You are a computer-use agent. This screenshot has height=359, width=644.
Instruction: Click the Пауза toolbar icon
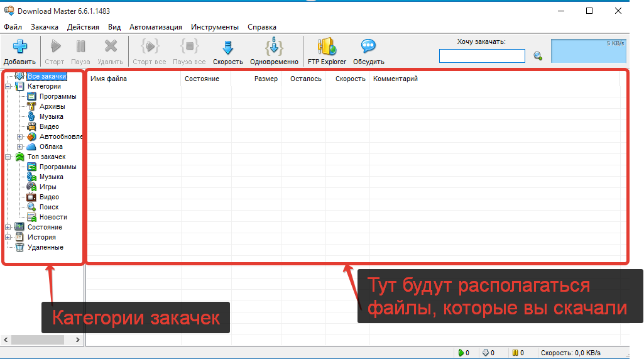coord(80,46)
